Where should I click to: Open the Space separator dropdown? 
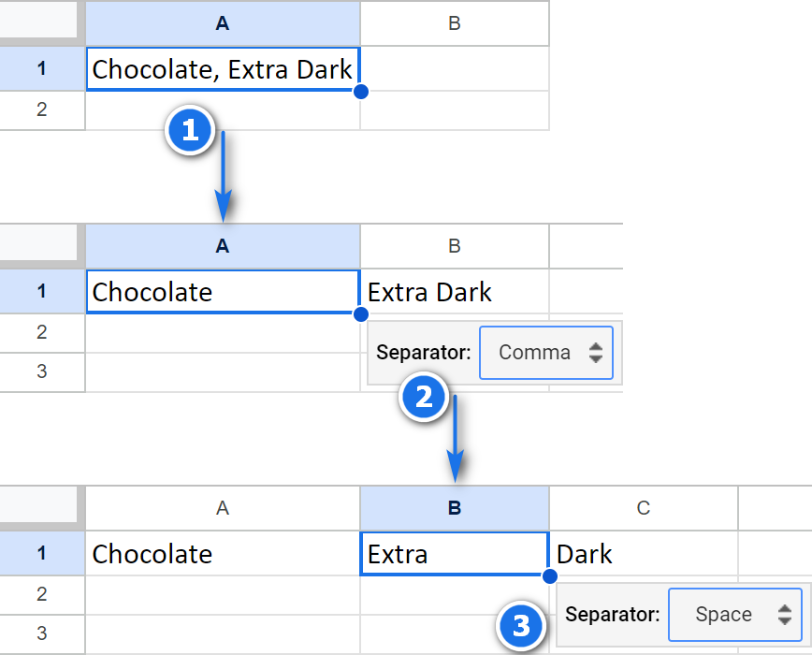pyautogui.click(x=735, y=615)
